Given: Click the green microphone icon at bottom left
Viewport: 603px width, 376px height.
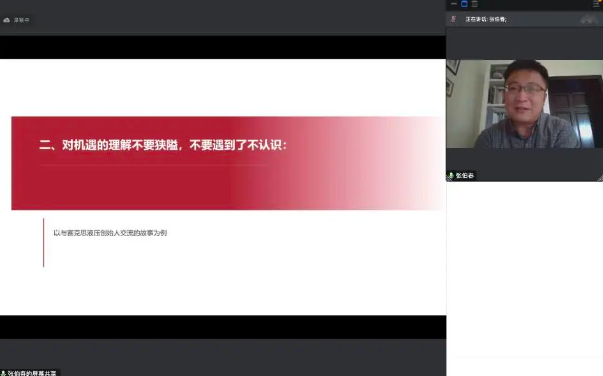Looking at the screenshot, I should pos(3,373).
